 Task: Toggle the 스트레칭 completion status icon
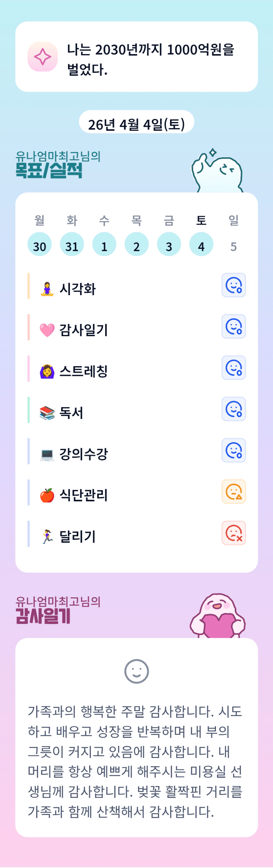click(233, 368)
